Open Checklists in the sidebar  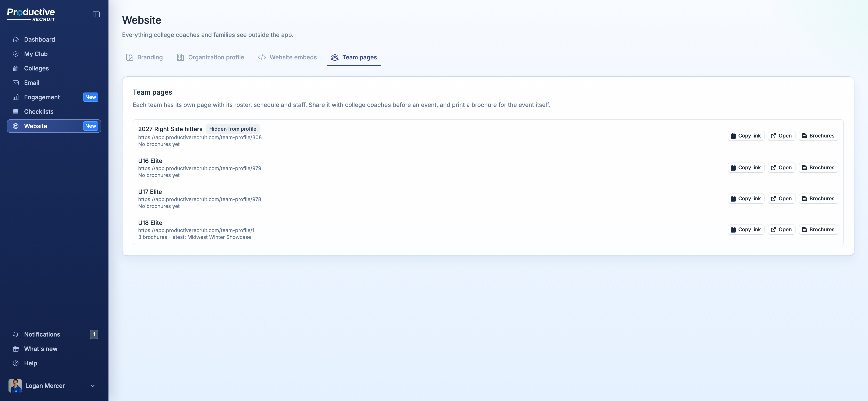coord(54,112)
